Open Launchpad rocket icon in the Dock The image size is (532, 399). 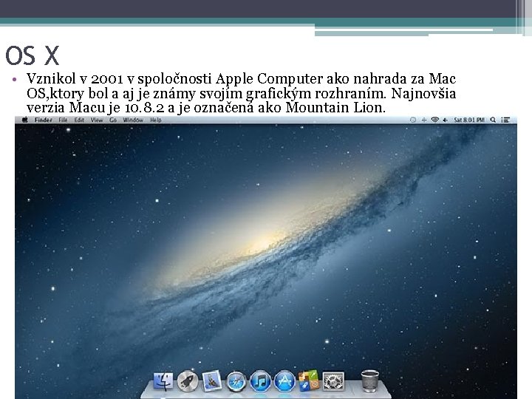[x=188, y=381]
